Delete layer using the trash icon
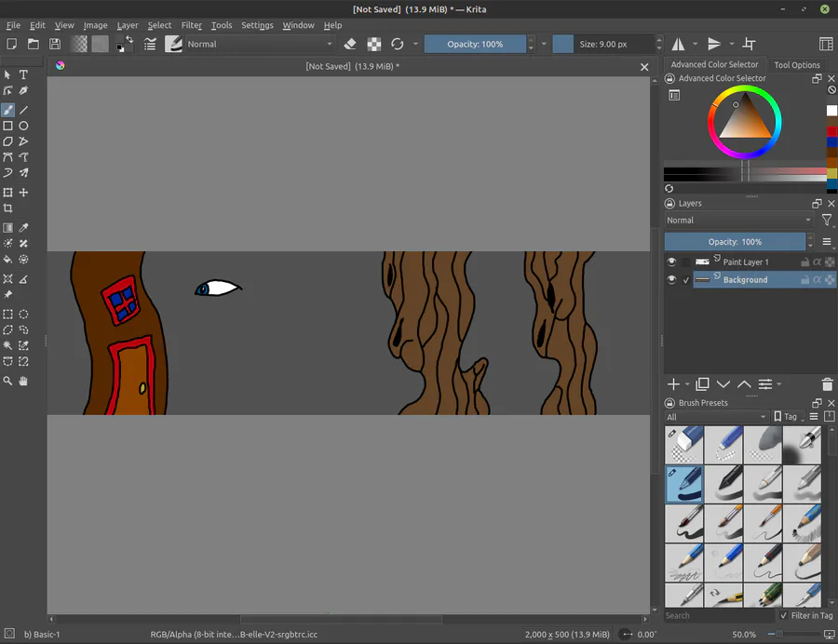The height and width of the screenshot is (644, 838). 827,384
